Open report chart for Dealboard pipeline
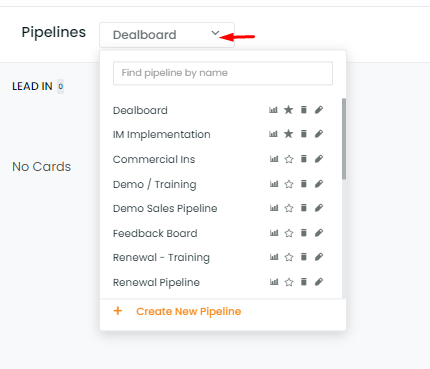Screen dimensions: 430x369 pyautogui.click(x=273, y=110)
